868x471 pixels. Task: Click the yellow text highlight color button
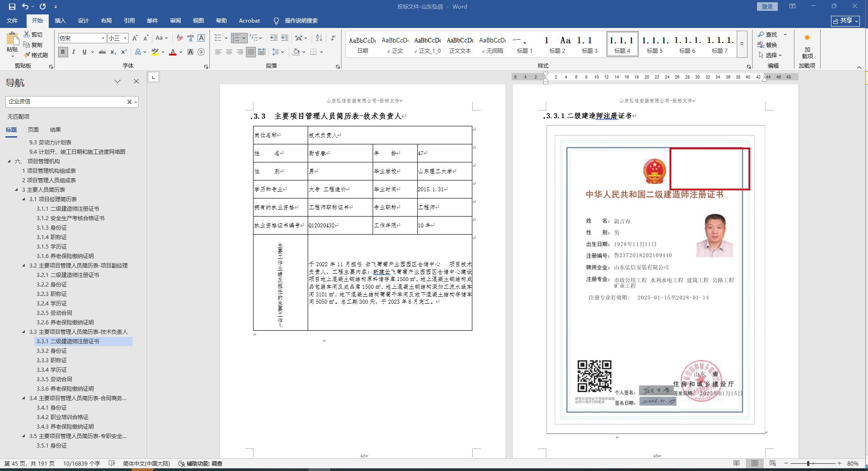[x=155, y=52]
